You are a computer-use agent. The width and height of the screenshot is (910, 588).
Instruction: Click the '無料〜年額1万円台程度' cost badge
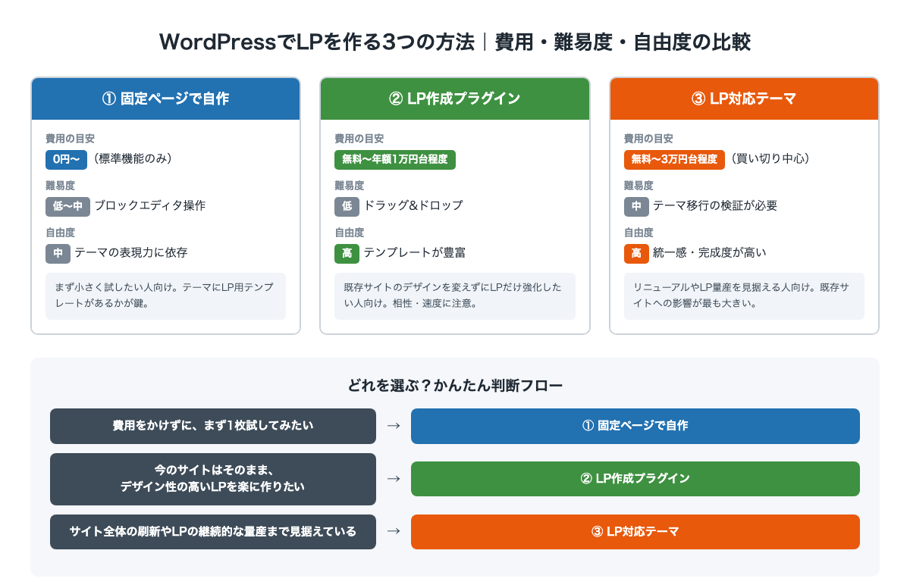pos(395,159)
